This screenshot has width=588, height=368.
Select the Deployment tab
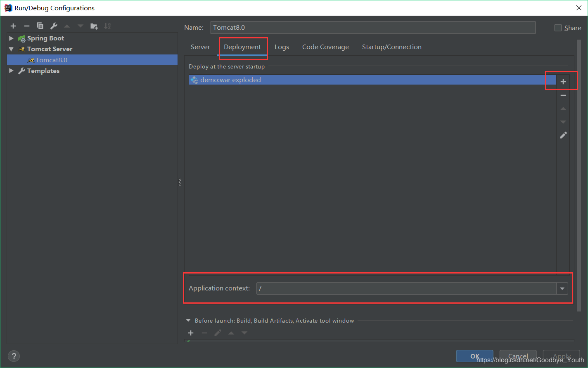[x=242, y=47]
